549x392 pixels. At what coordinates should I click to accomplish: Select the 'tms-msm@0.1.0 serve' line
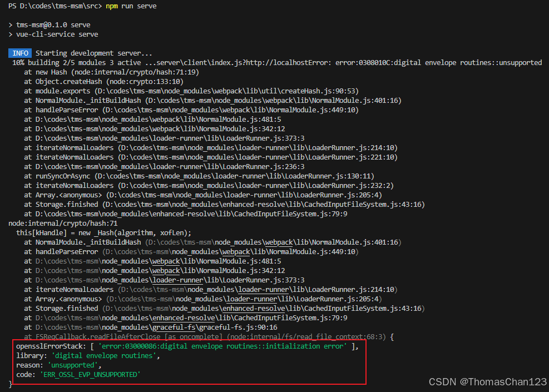click(53, 25)
